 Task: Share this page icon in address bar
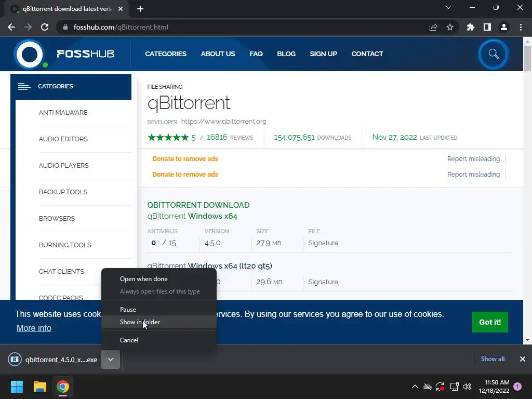coord(433,27)
